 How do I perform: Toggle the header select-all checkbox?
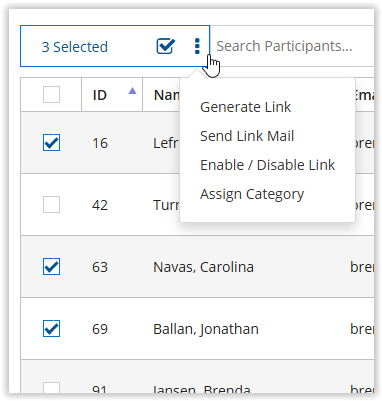(x=51, y=95)
